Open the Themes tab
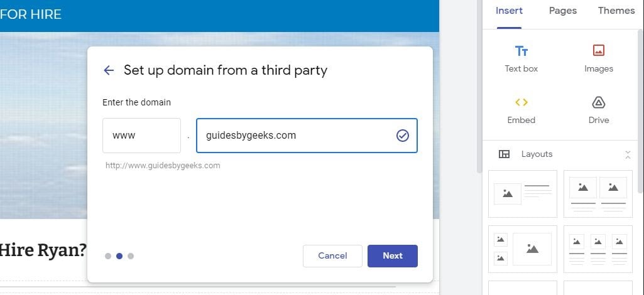The image size is (644, 295). (616, 11)
